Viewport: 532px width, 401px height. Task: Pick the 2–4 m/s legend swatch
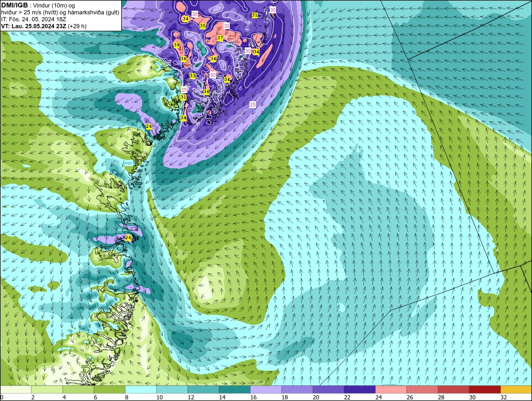pyautogui.click(x=47, y=389)
